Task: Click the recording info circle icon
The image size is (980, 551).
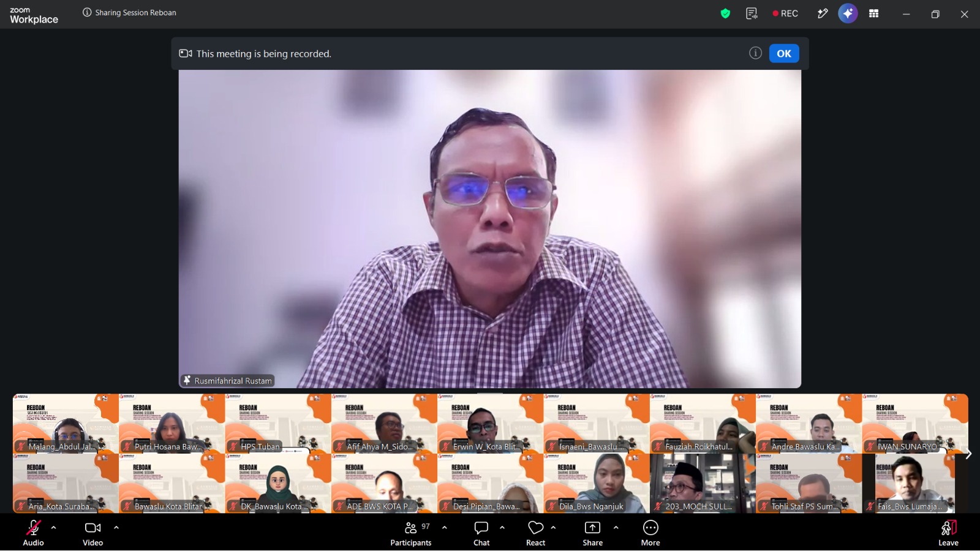Action: pyautogui.click(x=755, y=53)
